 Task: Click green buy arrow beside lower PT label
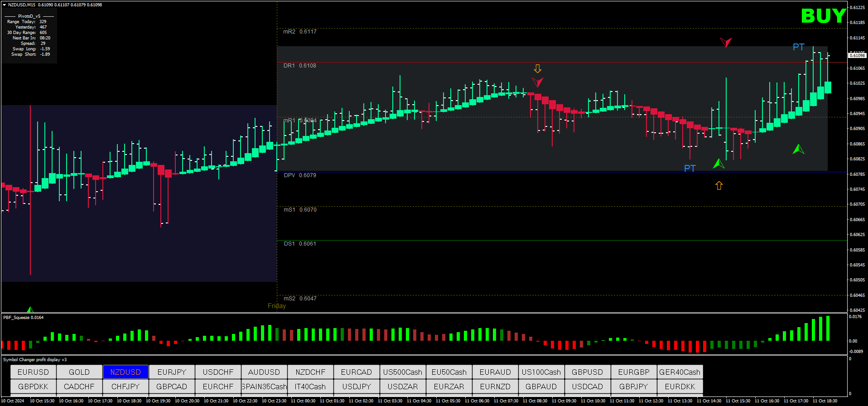[719, 164]
